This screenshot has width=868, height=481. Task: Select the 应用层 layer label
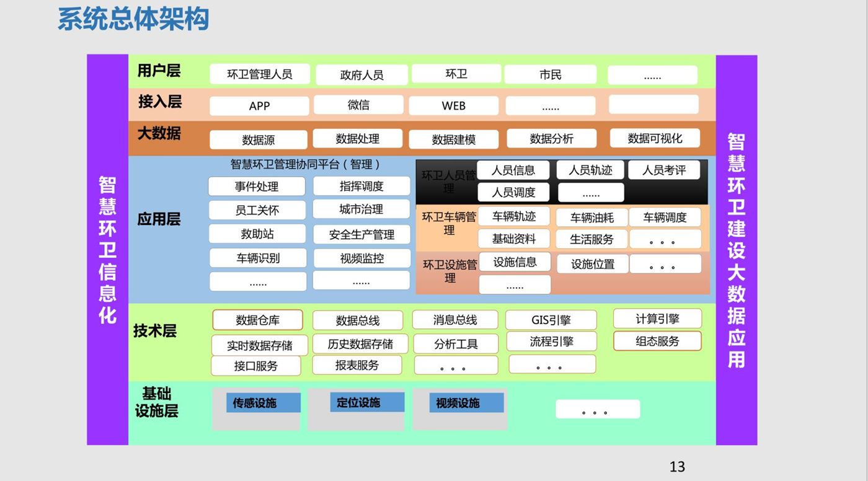[159, 219]
